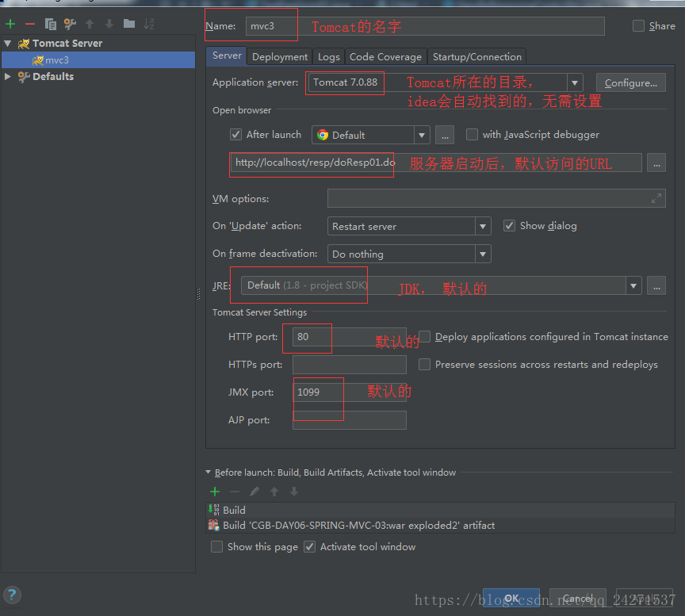Click the Tomcat Server cat icon
Image resolution: width=685 pixels, height=616 pixels.
(x=24, y=44)
